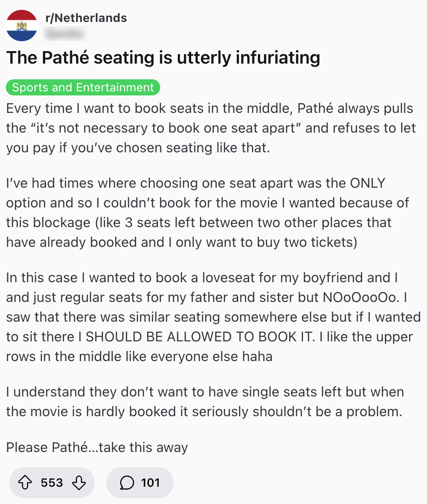Click the paragraph starting "I've had times"
427x504 pixels.
pos(206,212)
